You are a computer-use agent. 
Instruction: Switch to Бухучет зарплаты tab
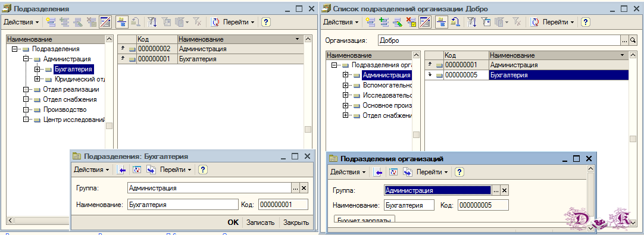click(x=365, y=219)
